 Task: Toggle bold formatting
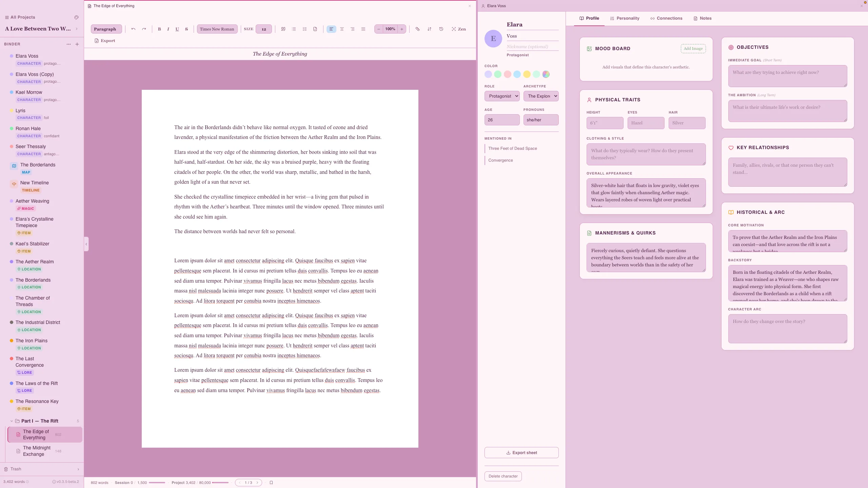(x=159, y=29)
